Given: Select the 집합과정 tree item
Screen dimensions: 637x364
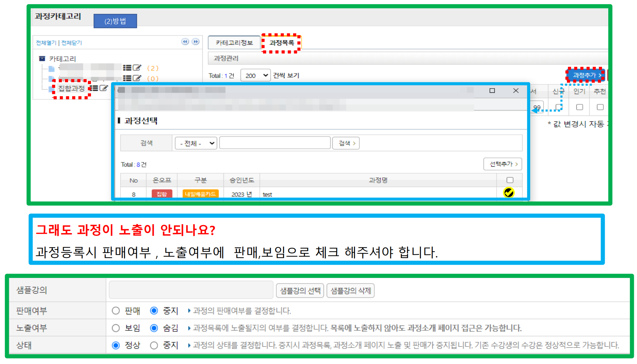Looking at the screenshot, I should 71,88.
